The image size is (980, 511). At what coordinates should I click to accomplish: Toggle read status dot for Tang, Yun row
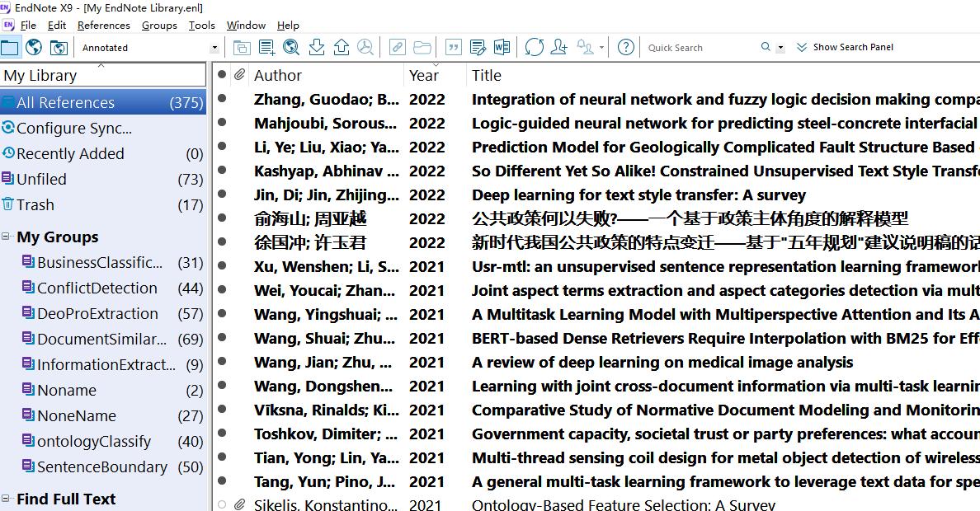coord(221,481)
